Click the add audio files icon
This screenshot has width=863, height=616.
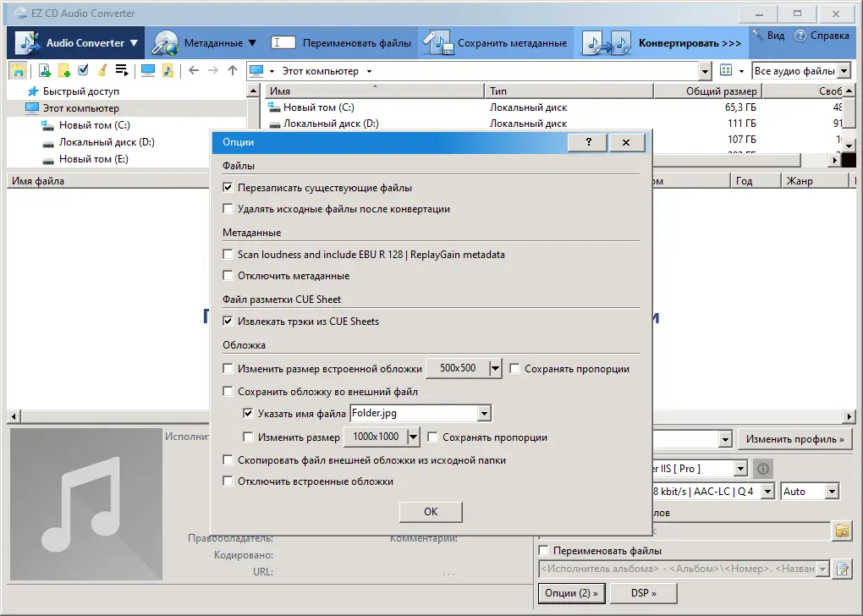coord(45,70)
